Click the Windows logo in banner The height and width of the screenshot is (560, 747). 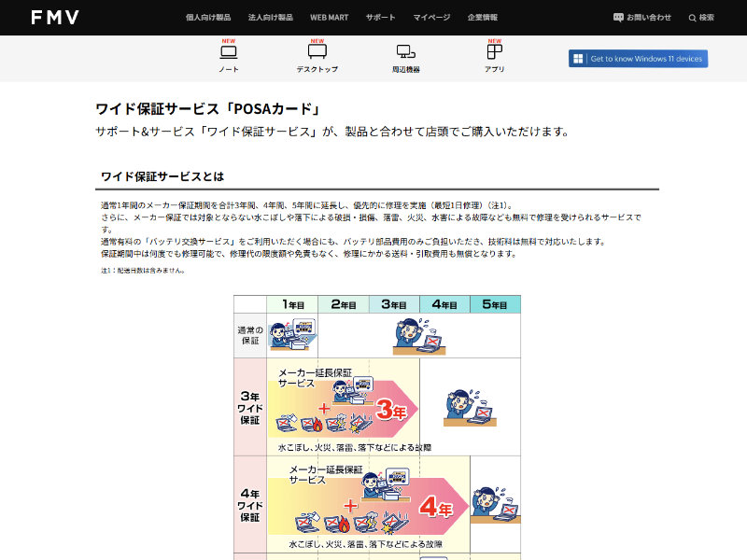[579, 59]
